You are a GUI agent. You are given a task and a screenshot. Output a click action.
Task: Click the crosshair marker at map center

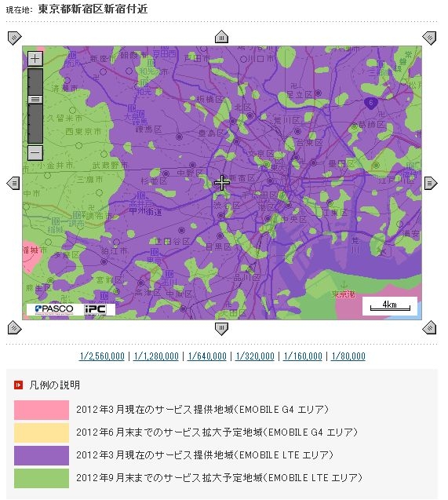(222, 183)
